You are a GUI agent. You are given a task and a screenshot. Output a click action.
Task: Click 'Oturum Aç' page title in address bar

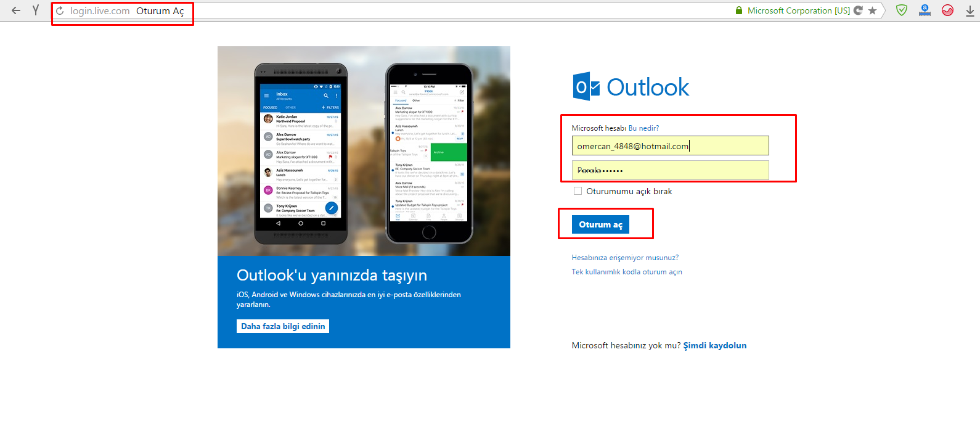point(160,11)
